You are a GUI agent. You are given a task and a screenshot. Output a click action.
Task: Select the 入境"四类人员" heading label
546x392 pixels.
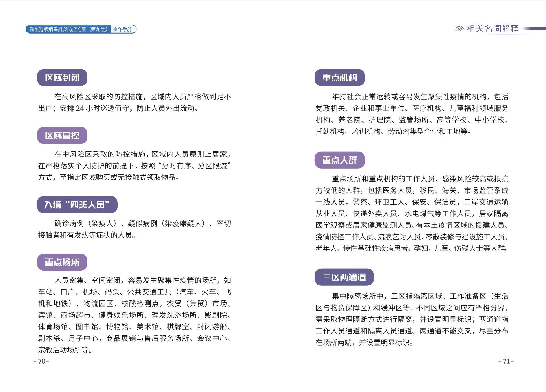click(x=77, y=205)
